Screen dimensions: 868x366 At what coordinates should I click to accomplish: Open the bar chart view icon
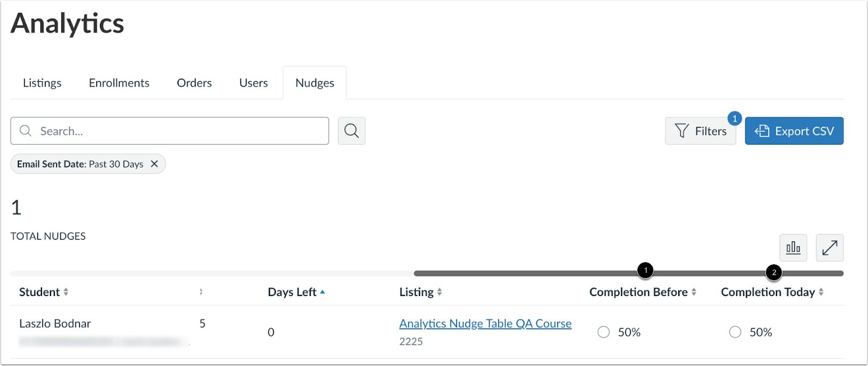tap(793, 248)
